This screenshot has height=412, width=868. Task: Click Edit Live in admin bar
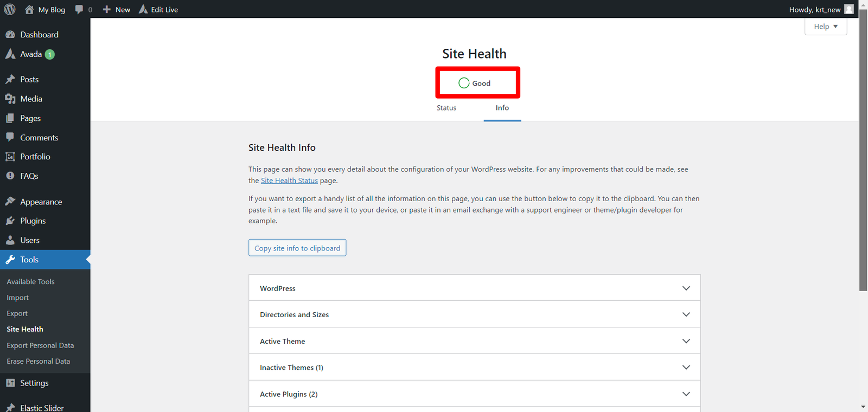(164, 9)
